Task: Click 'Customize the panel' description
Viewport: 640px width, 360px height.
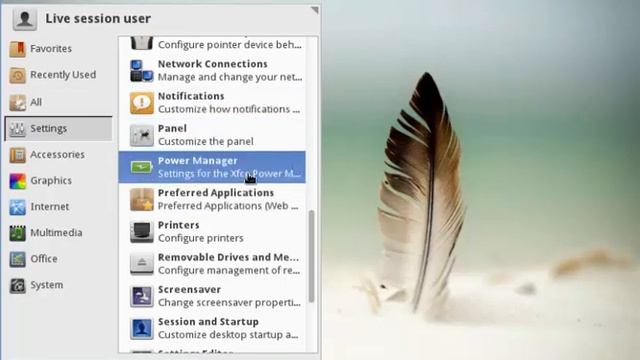Action: coord(206,142)
